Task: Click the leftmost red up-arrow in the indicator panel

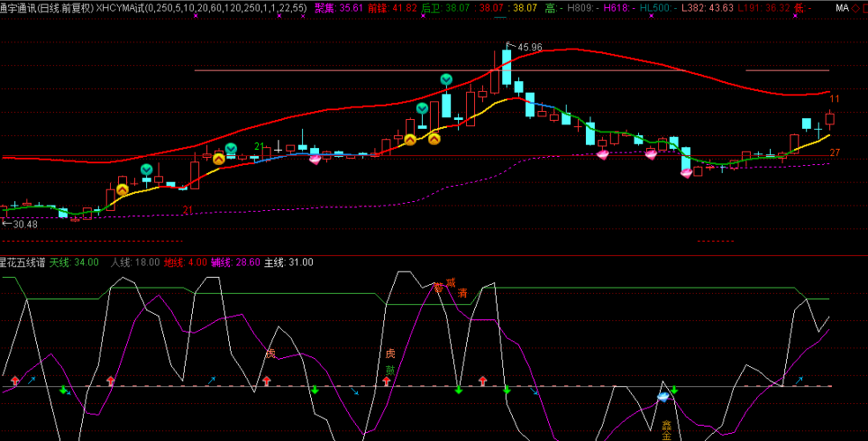Action: pyautogui.click(x=15, y=381)
